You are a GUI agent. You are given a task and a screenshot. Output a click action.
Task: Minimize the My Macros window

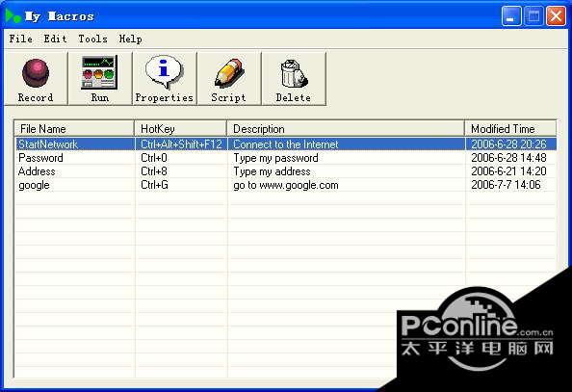[x=511, y=16]
